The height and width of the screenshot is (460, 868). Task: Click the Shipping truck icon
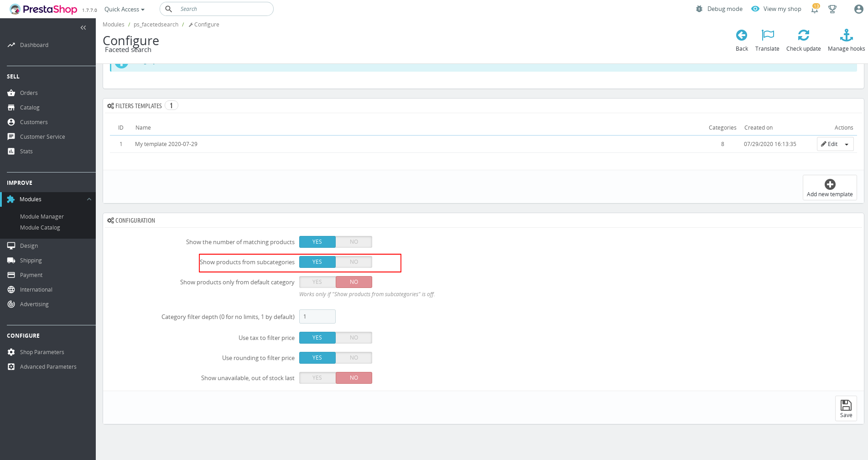11,261
